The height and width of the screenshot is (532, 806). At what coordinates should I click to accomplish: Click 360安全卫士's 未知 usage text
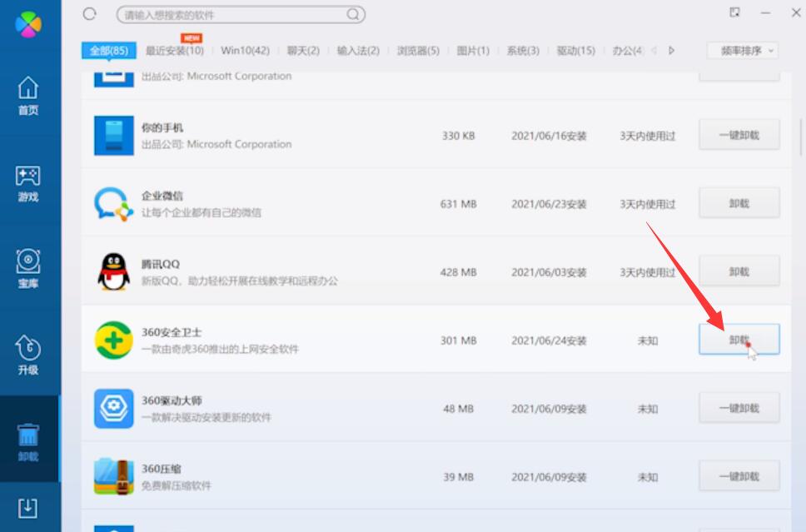tap(647, 341)
